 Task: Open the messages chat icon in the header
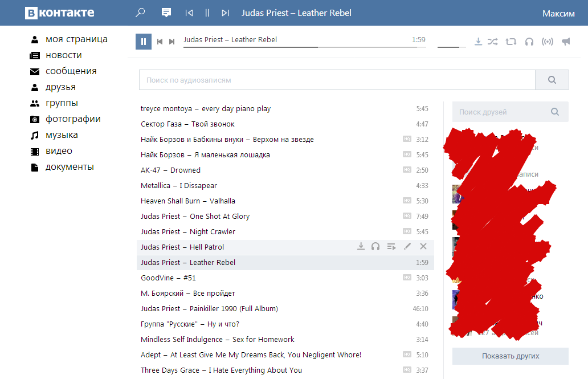pyautogui.click(x=166, y=13)
